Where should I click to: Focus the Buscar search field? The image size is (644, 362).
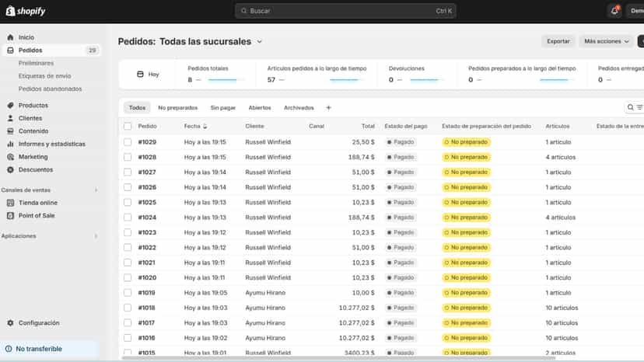tap(345, 11)
